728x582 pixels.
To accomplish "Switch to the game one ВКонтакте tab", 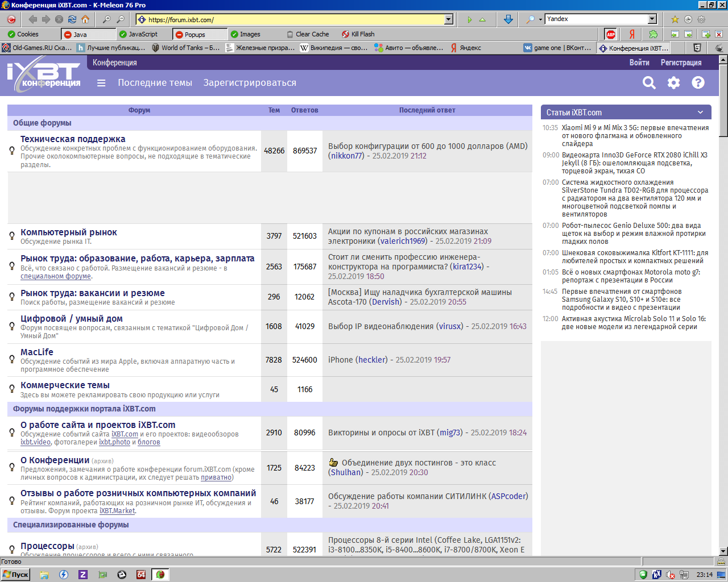I will coord(558,48).
